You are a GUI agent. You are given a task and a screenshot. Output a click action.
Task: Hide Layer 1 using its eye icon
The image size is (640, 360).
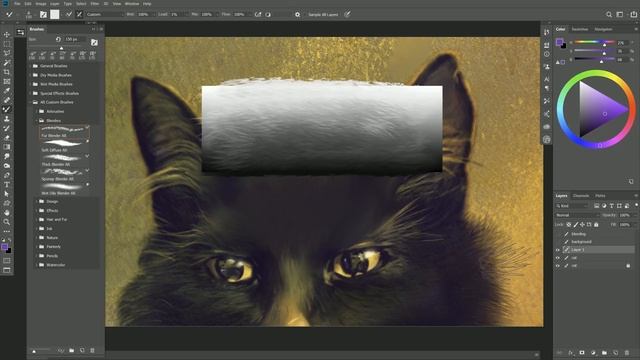coord(558,250)
